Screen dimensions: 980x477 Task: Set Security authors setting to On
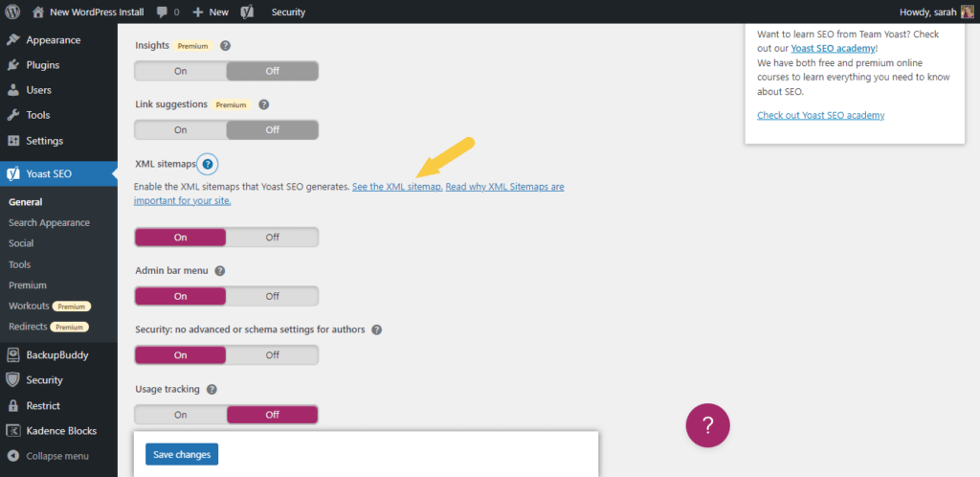(x=181, y=354)
